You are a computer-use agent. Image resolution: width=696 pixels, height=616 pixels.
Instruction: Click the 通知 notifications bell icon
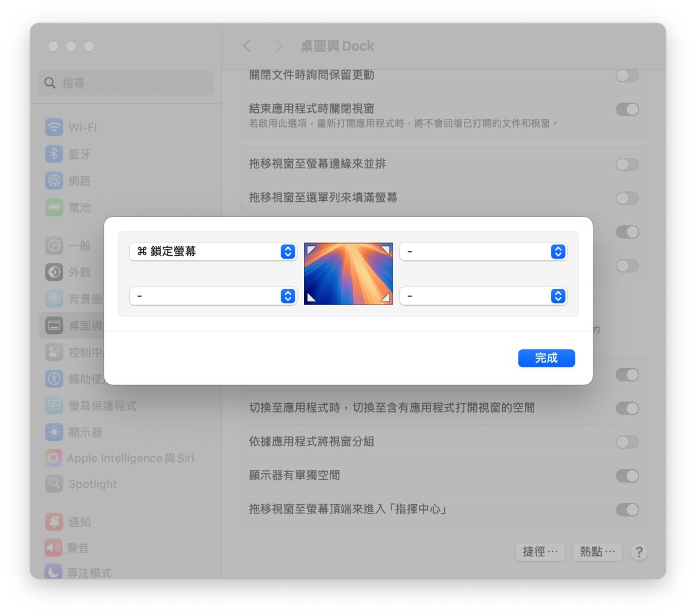[x=54, y=522]
